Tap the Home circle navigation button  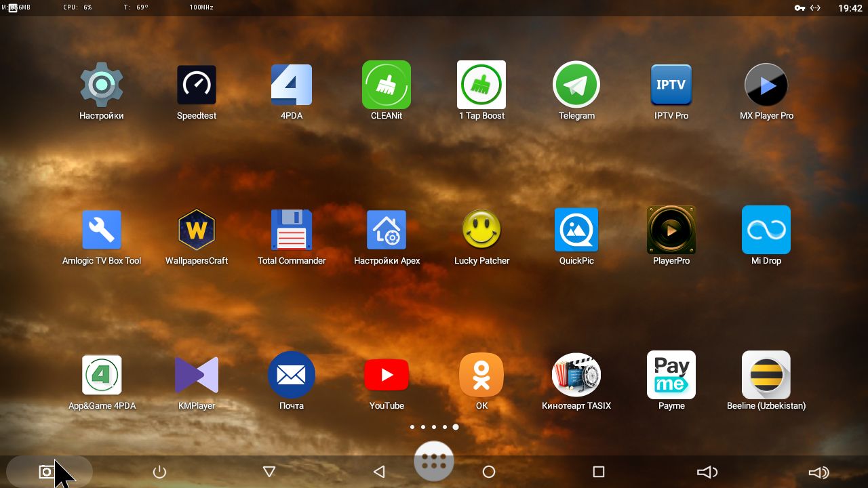pyautogui.click(x=489, y=472)
